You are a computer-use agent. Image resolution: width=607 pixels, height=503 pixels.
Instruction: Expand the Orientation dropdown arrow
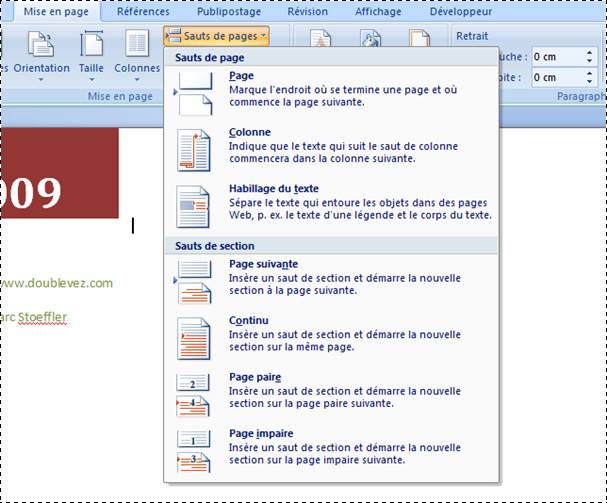click(41, 80)
